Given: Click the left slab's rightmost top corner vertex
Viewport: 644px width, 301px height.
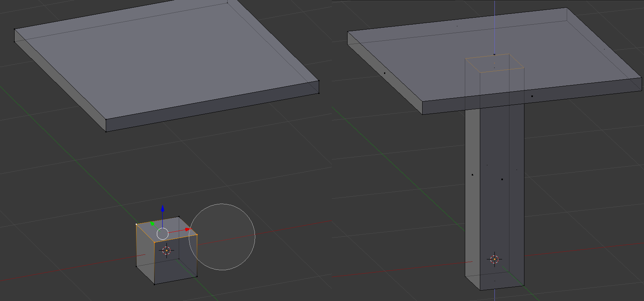Looking at the screenshot, I should point(319,81).
